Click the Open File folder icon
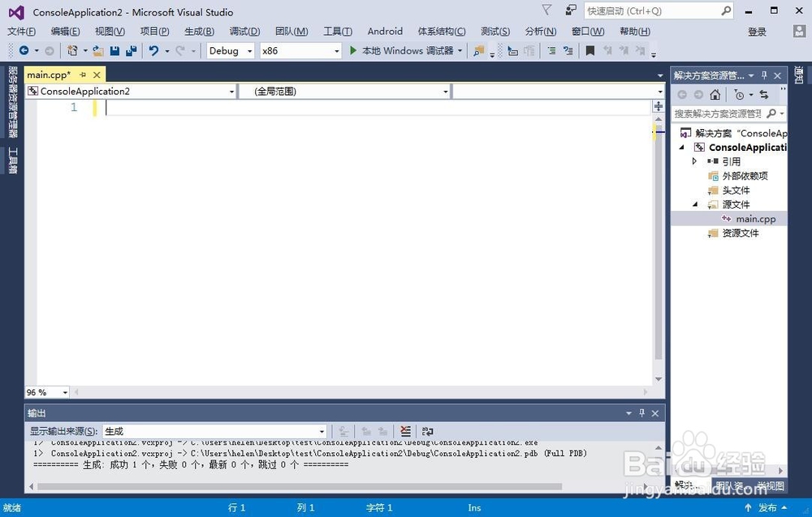 coord(98,50)
